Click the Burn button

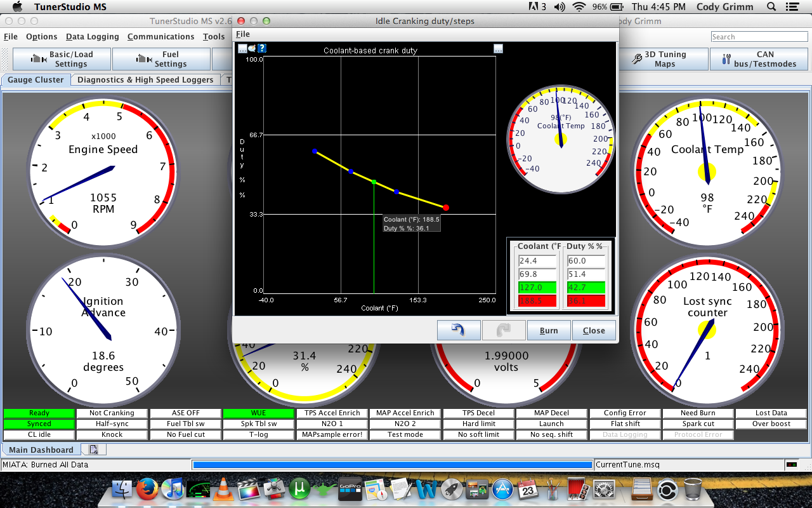[x=549, y=330]
